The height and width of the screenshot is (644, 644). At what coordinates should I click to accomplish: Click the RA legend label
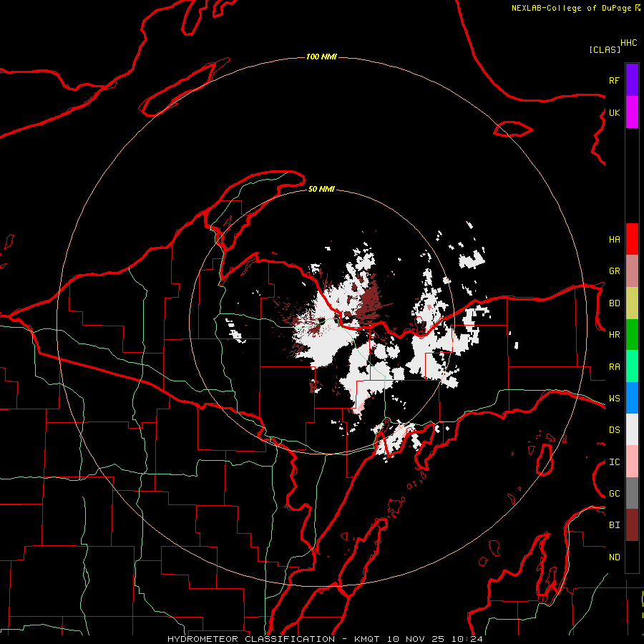click(x=614, y=367)
